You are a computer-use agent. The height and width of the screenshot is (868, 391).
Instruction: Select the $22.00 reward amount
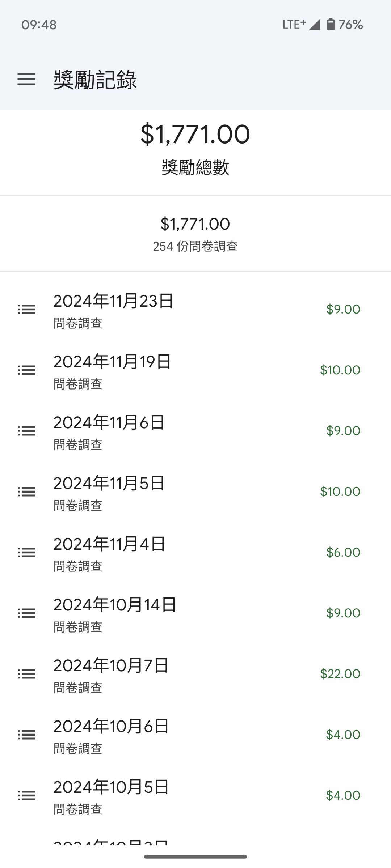[x=340, y=674]
